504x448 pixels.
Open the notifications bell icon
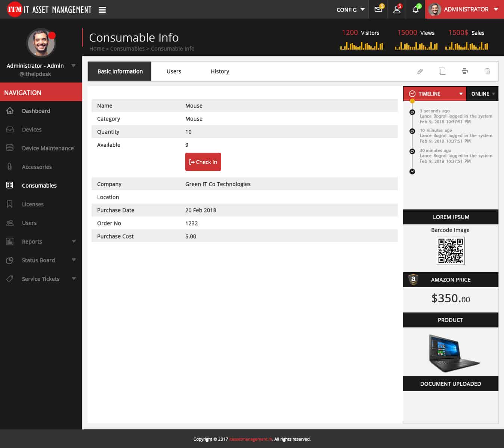[x=415, y=9]
